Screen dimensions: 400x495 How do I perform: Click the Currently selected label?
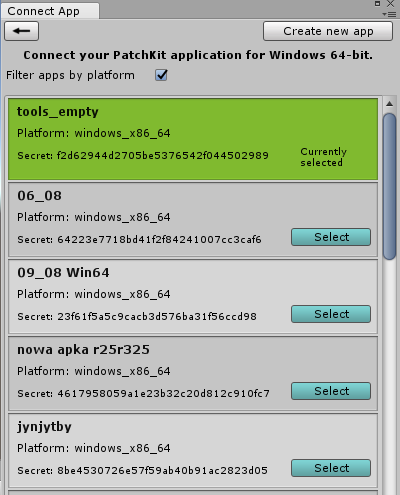tap(323, 157)
